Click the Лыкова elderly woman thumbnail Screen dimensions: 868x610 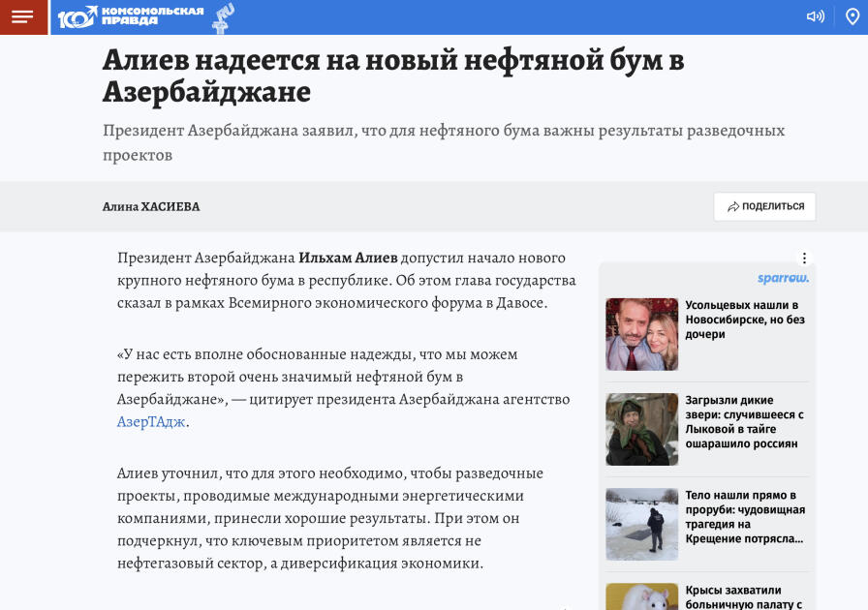pyautogui.click(x=641, y=429)
